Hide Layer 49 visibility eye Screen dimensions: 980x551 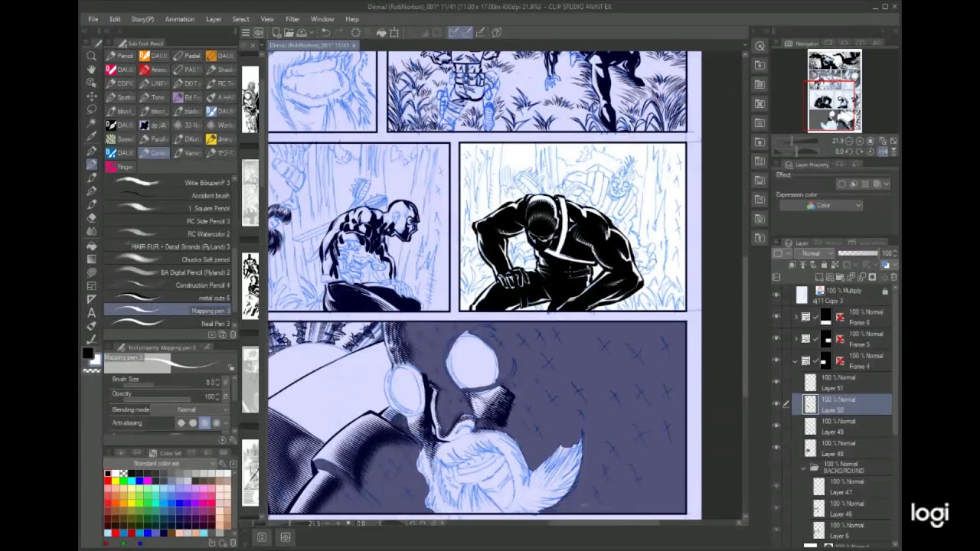pyautogui.click(x=776, y=426)
